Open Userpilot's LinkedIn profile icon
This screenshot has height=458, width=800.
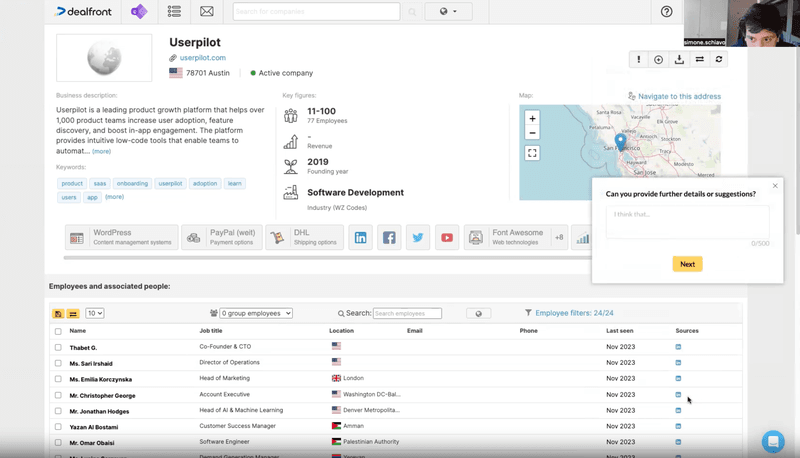pyautogui.click(x=360, y=238)
